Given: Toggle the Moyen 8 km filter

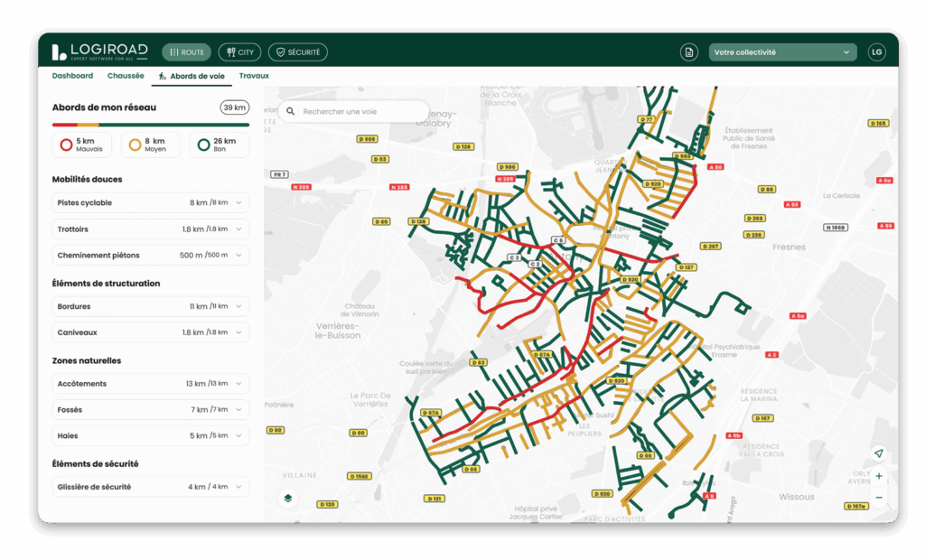Looking at the screenshot, I should coord(150,145).
